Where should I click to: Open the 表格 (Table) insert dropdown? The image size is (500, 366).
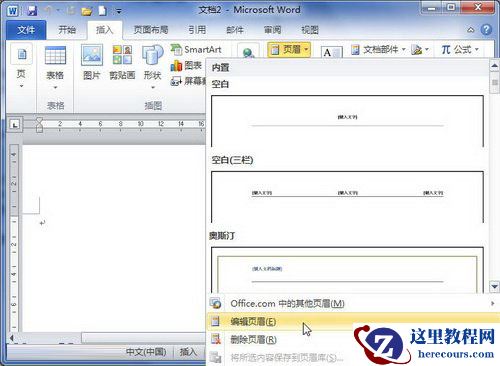pos(55,68)
